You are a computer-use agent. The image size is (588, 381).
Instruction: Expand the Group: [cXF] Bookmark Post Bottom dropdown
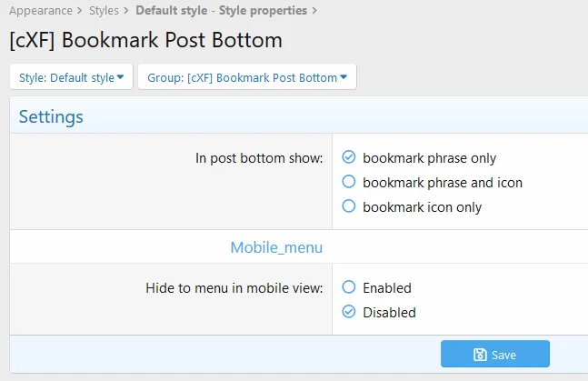(246, 77)
